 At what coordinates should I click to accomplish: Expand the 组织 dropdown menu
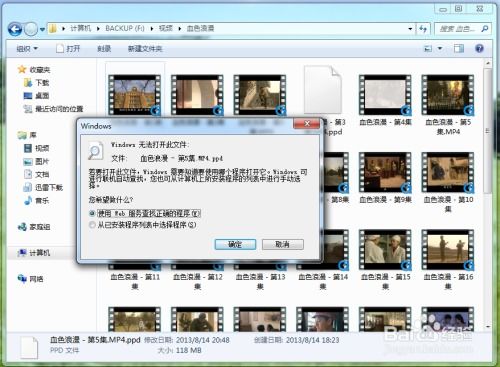click(27, 49)
